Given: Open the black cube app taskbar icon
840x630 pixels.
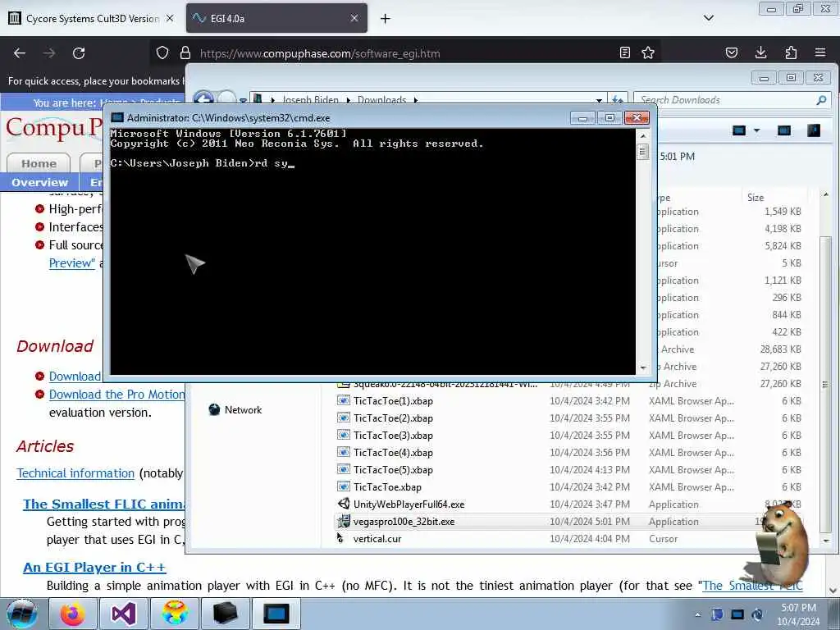Looking at the screenshot, I should 225,614.
